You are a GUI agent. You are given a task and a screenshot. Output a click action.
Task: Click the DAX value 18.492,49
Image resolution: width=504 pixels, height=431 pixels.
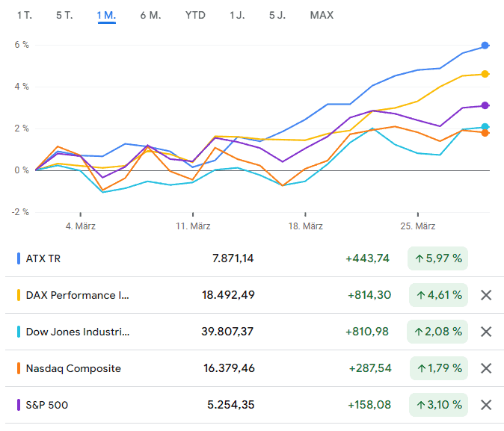pos(228,295)
